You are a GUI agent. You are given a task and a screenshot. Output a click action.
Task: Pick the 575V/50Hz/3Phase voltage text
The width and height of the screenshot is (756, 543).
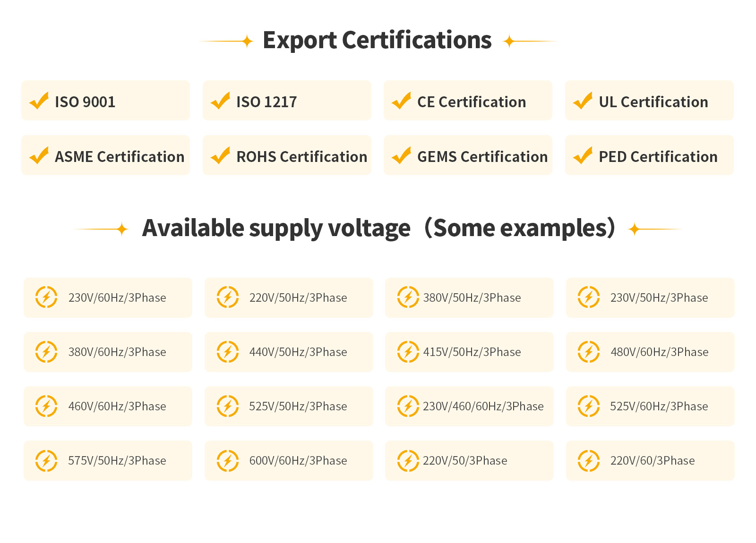click(117, 461)
